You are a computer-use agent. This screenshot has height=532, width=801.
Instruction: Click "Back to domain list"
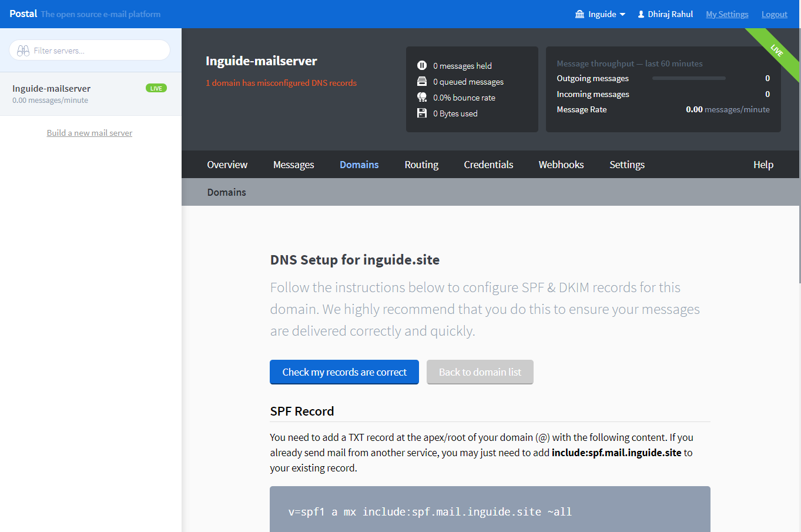pyautogui.click(x=480, y=372)
